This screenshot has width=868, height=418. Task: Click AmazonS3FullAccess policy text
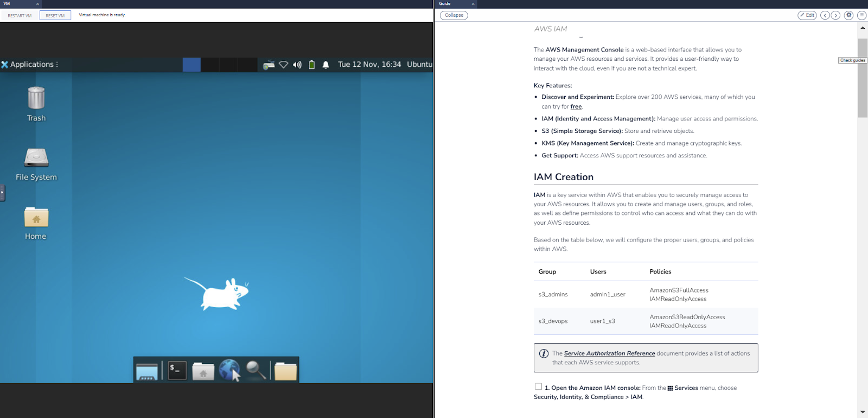click(679, 290)
